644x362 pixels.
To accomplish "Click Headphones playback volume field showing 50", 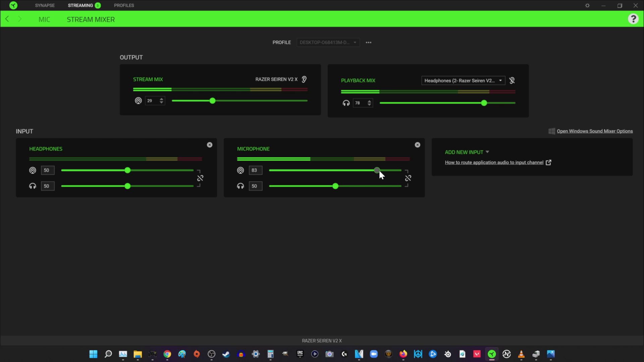I will (x=47, y=186).
